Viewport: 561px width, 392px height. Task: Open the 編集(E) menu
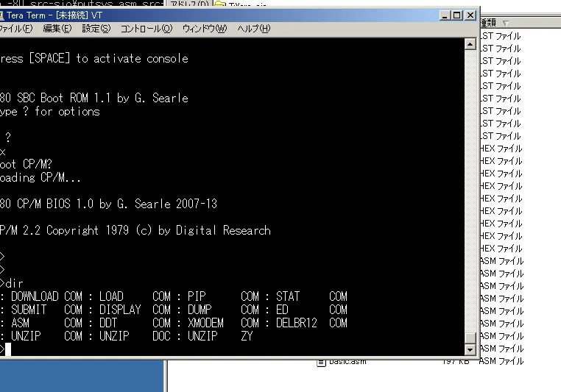[x=57, y=28]
